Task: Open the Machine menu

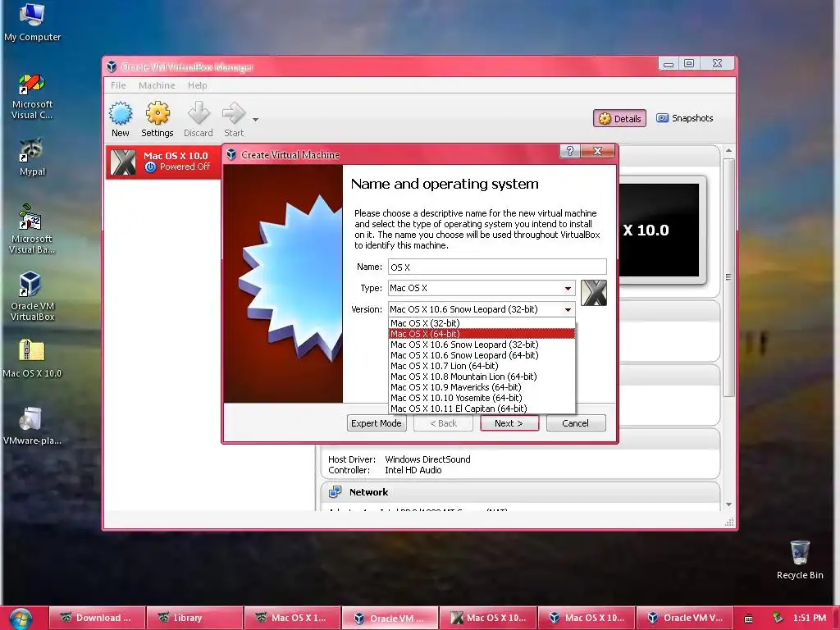Action: point(157,85)
